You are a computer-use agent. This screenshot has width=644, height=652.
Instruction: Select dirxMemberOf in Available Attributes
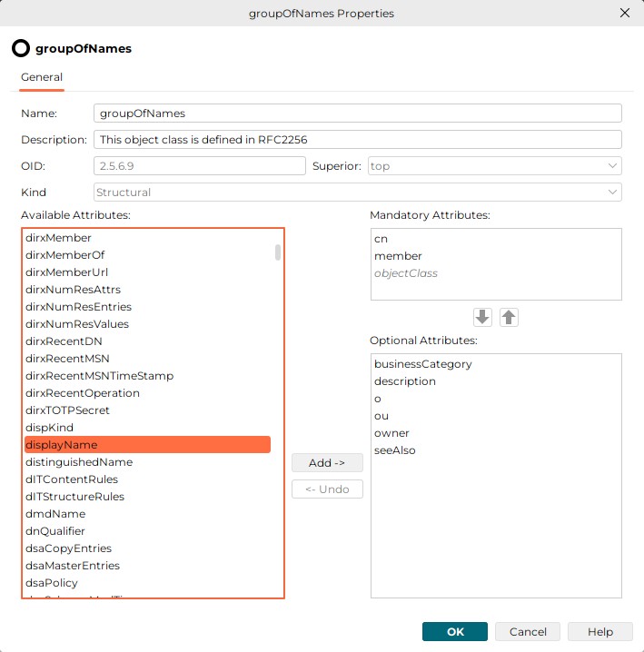point(65,255)
